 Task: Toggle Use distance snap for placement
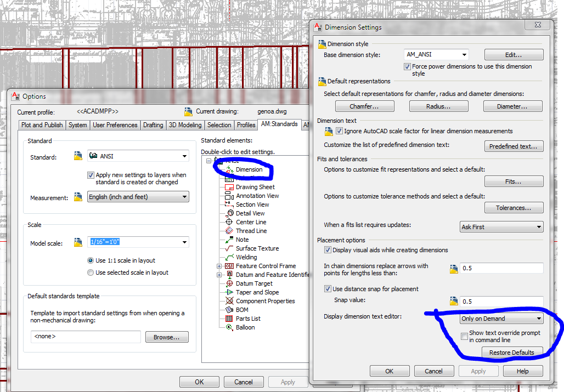[328, 288]
